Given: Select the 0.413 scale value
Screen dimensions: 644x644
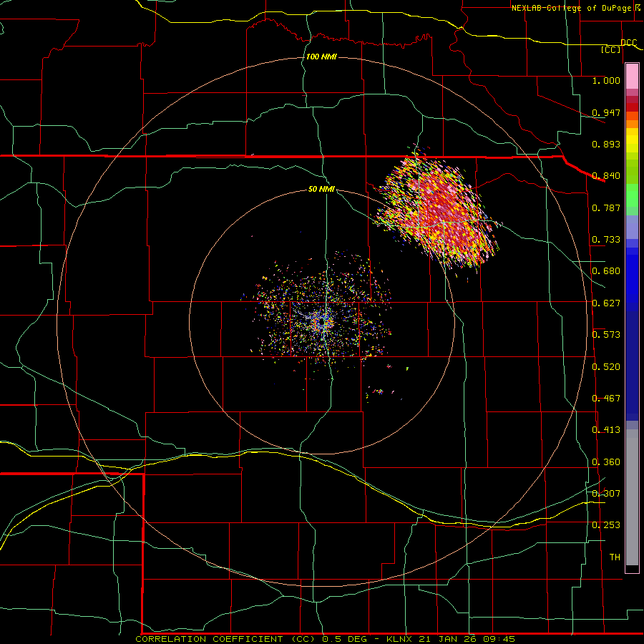Looking at the screenshot, I should pos(606,430).
